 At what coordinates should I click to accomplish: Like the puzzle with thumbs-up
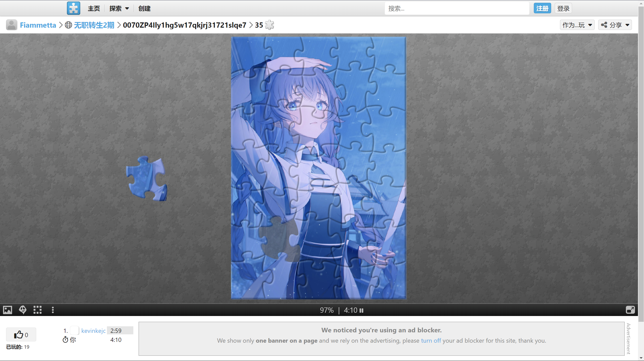tap(21, 335)
